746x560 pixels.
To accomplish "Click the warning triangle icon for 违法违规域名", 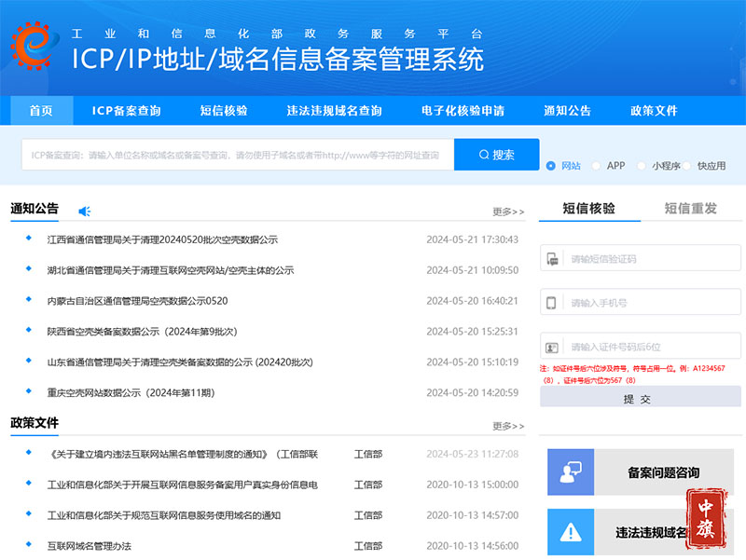I will coord(571,531).
